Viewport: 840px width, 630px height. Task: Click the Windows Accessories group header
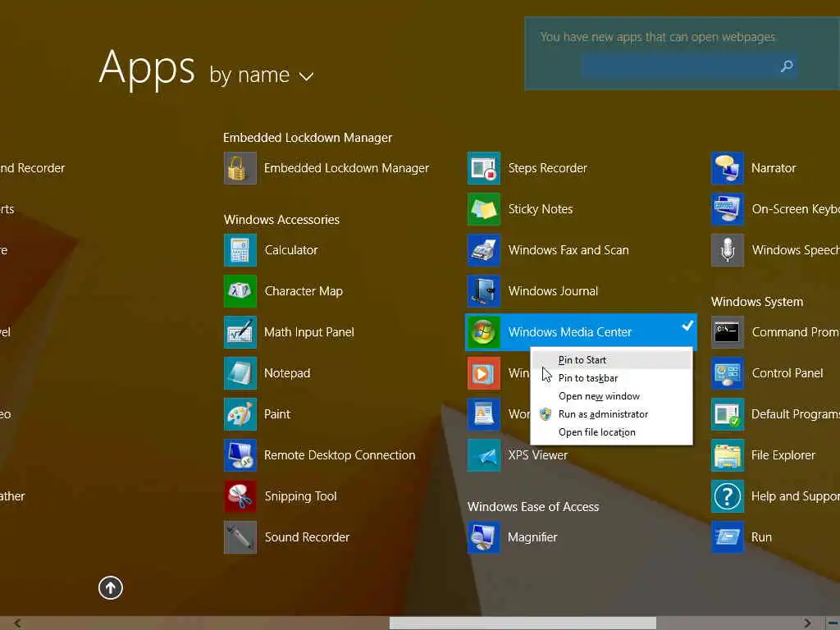coord(282,220)
